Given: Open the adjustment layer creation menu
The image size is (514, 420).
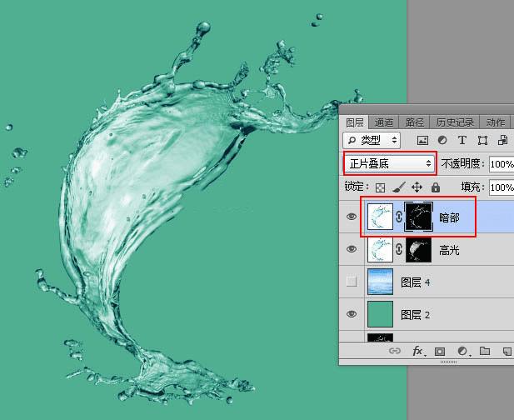Looking at the screenshot, I should coord(463,351).
